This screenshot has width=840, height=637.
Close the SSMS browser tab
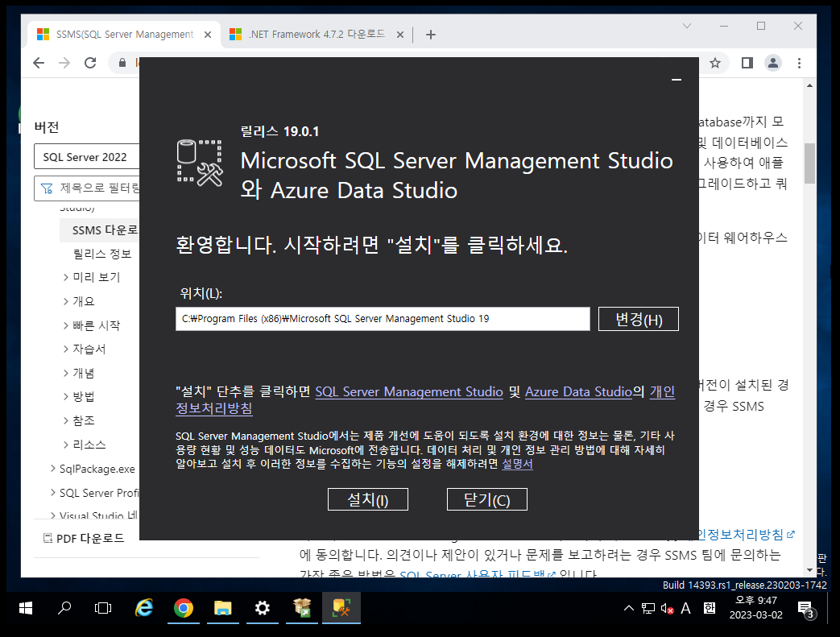208,35
